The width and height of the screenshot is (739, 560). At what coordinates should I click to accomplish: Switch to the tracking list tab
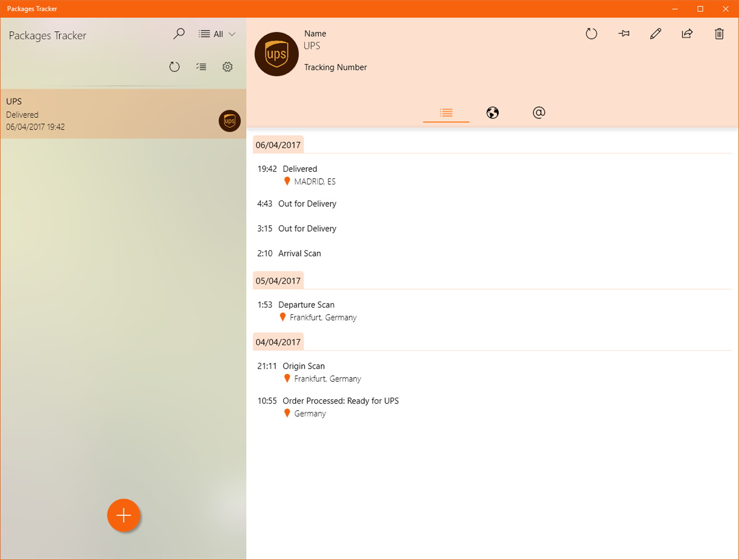[x=446, y=113]
